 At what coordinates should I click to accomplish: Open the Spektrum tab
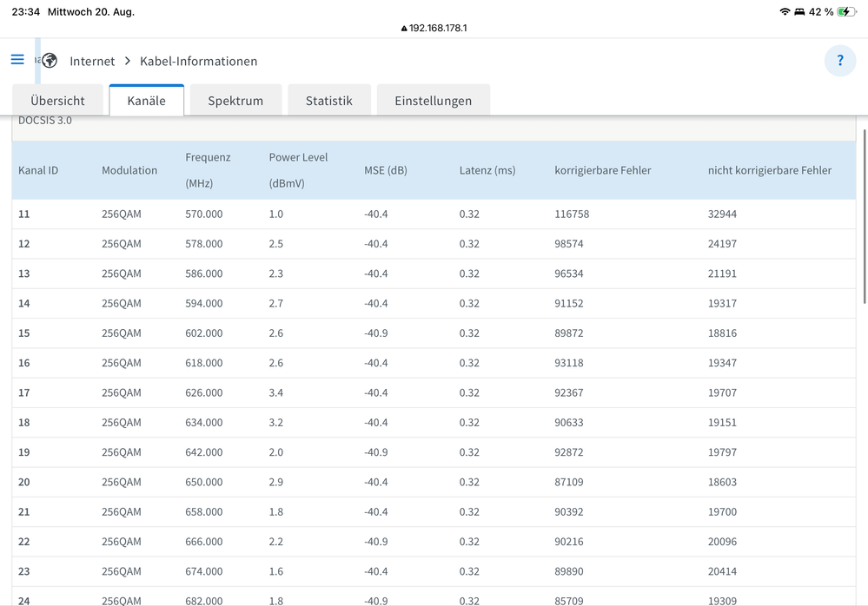tap(235, 101)
